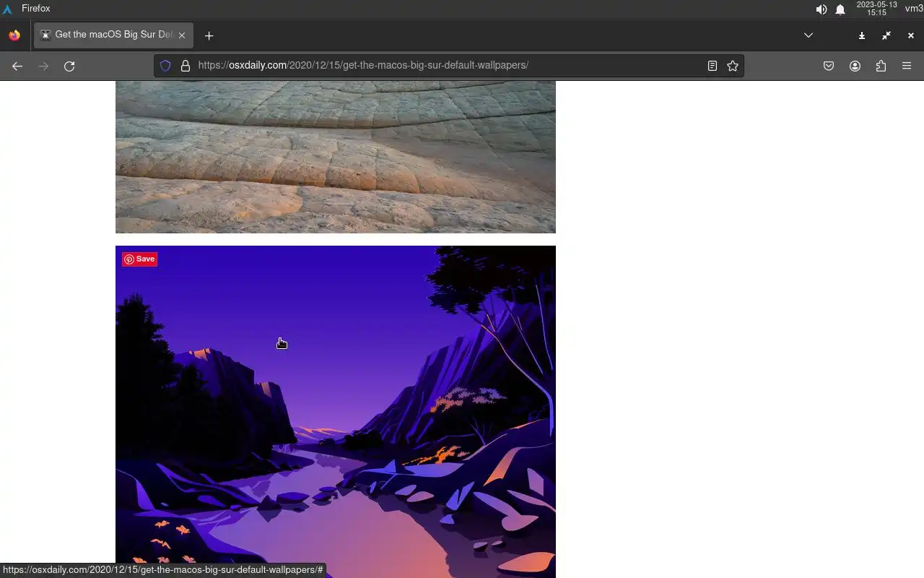Click the Pinterest Save button on wallpaper
The width and height of the screenshot is (924, 578).
139,259
